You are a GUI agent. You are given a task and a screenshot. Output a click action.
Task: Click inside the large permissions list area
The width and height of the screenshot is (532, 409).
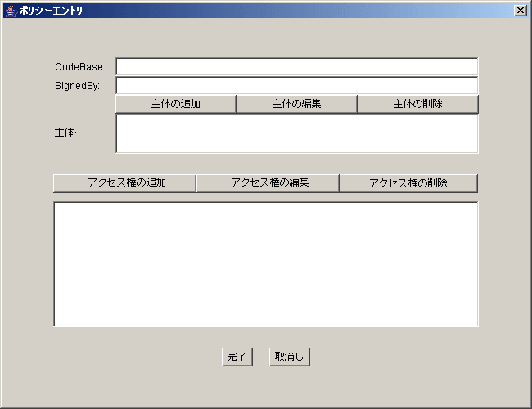point(266,263)
